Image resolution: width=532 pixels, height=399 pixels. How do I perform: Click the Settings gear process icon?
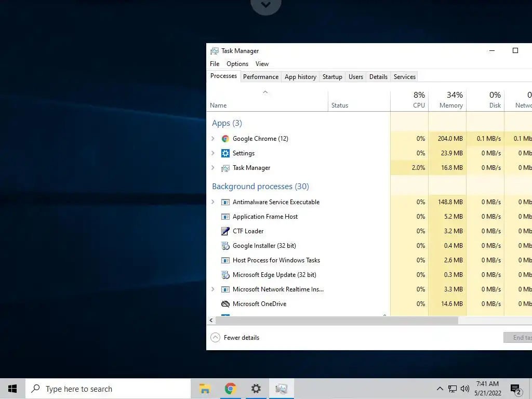[225, 153]
